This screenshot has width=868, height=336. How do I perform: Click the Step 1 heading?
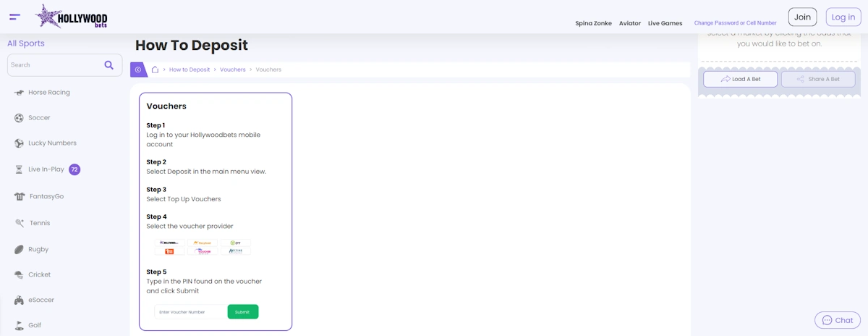coord(156,125)
